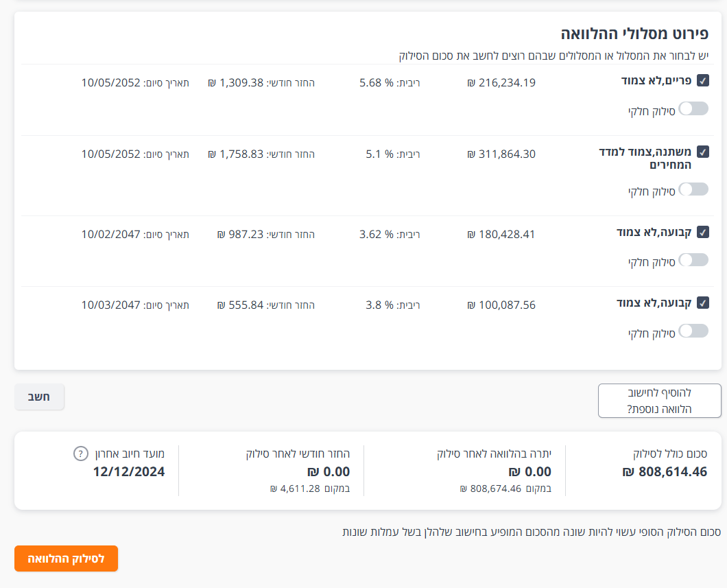The image size is (727, 588).
Task: Turn on סילוק חלקי for the 3.8% track
Action: (693, 331)
